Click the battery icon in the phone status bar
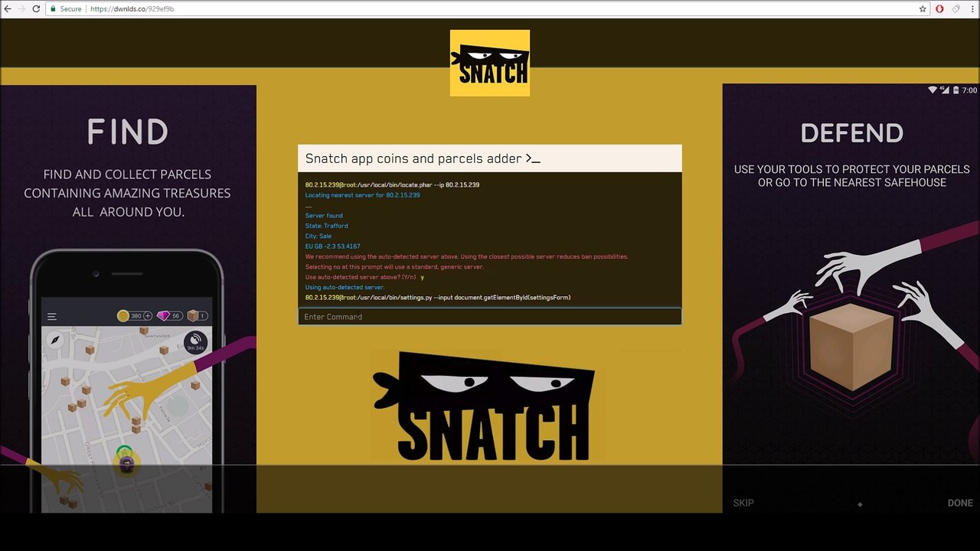The width and height of the screenshot is (980, 551). tap(955, 90)
